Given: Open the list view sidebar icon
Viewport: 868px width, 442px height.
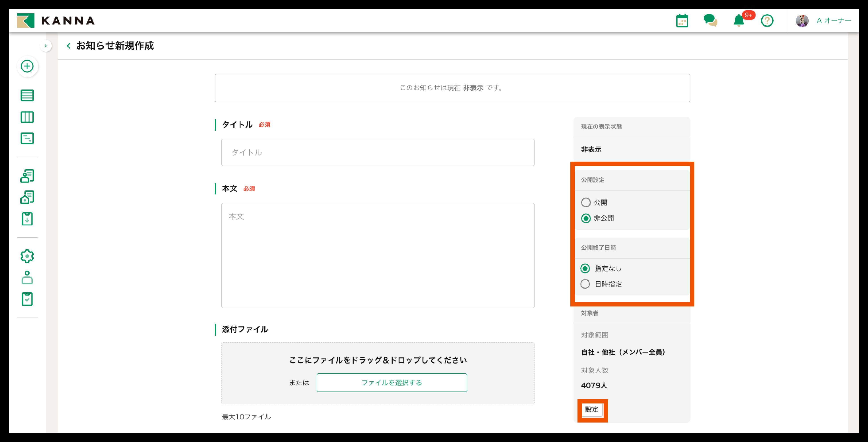Looking at the screenshot, I should click(27, 95).
